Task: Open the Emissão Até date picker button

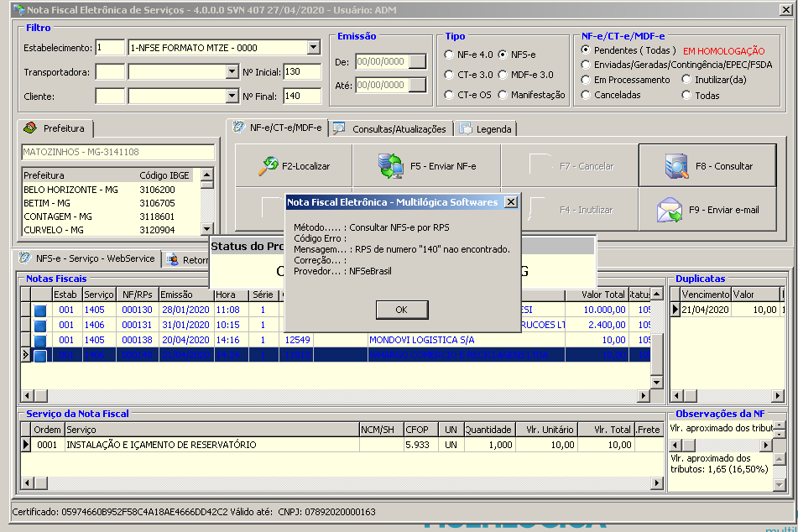Action: coord(417,85)
